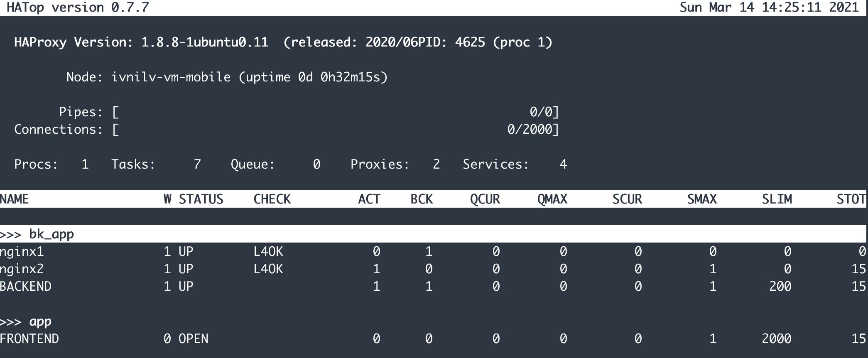Click the NAME column header

[15, 199]
